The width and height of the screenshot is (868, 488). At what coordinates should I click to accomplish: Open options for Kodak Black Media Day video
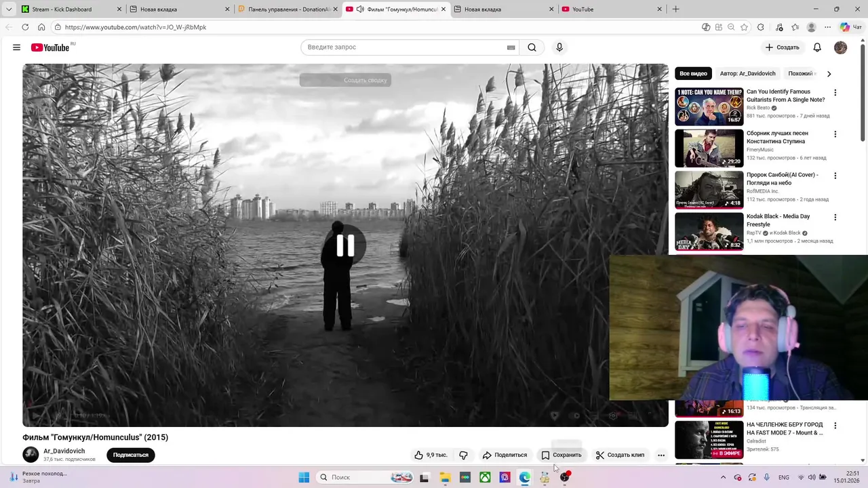point(835,218)
